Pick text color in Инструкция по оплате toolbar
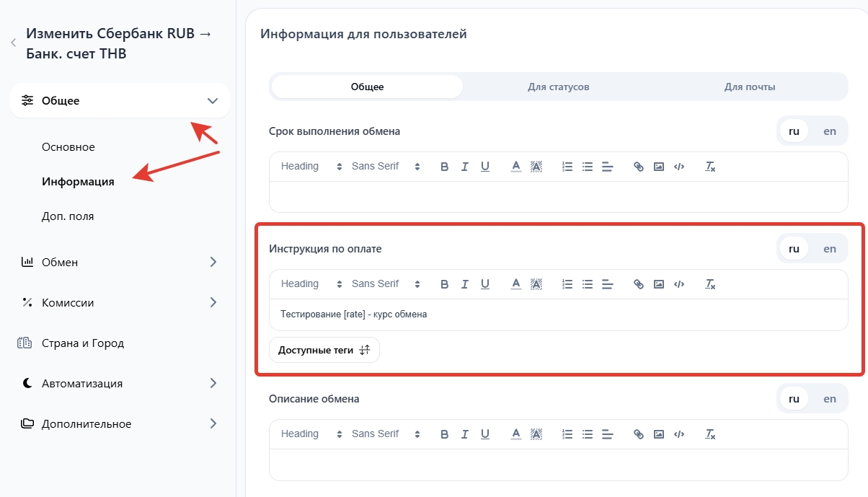 tap(515, 284)
